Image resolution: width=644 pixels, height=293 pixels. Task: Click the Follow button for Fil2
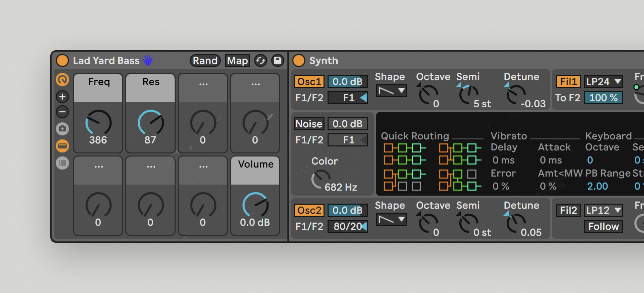(x=603, y=226)
